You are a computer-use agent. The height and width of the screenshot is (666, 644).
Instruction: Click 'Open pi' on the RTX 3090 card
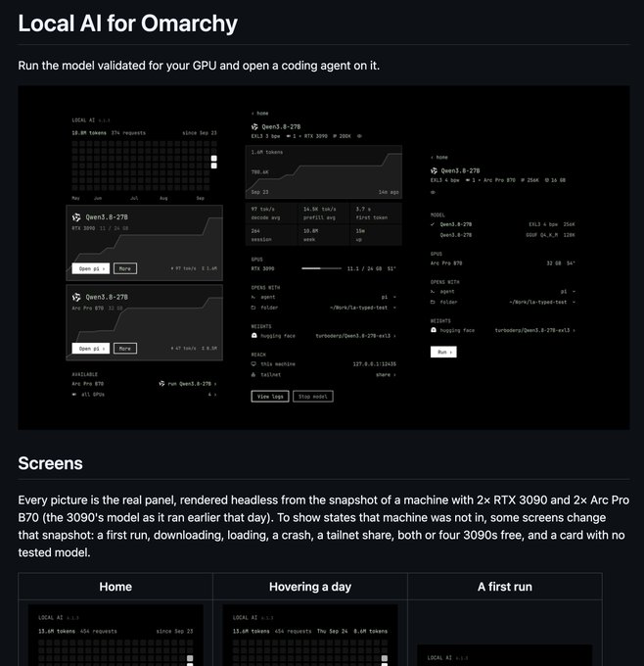pyautogui.click(x=91, y=268)
